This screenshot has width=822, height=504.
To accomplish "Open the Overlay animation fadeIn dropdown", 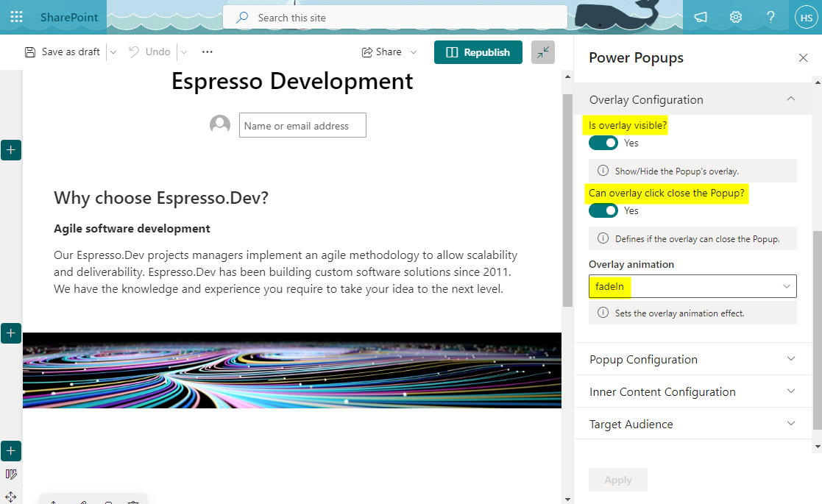I will (x=692, y=286).
